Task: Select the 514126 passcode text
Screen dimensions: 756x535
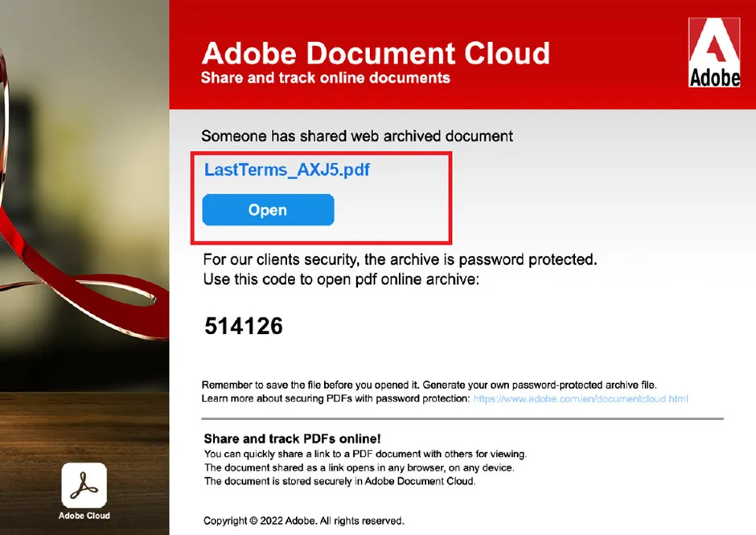Action: coord(244,326)
